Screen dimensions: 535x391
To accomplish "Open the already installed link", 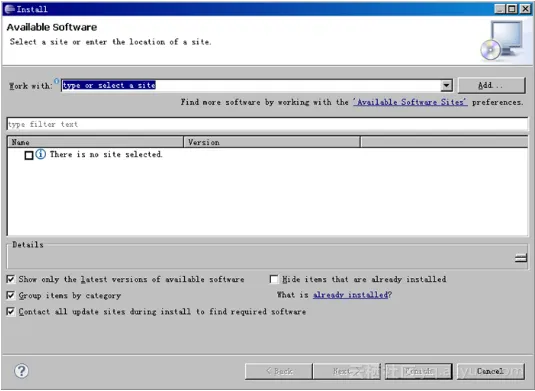I will 350,294.
